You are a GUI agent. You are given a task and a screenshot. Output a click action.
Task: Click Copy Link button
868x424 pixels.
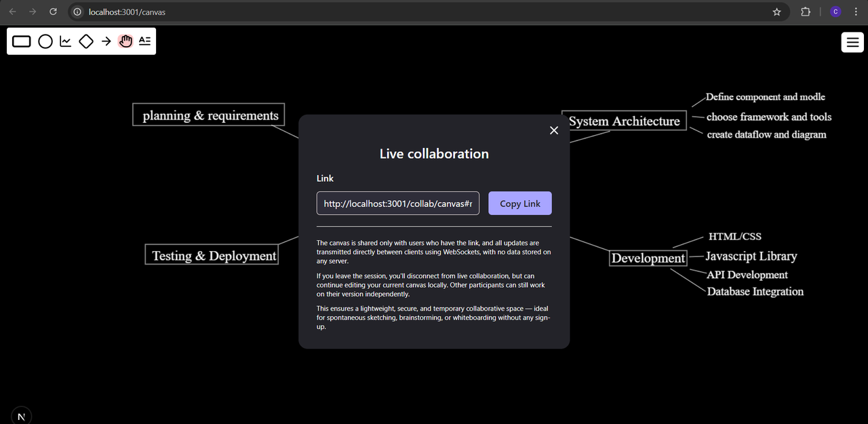pos(520,204)
